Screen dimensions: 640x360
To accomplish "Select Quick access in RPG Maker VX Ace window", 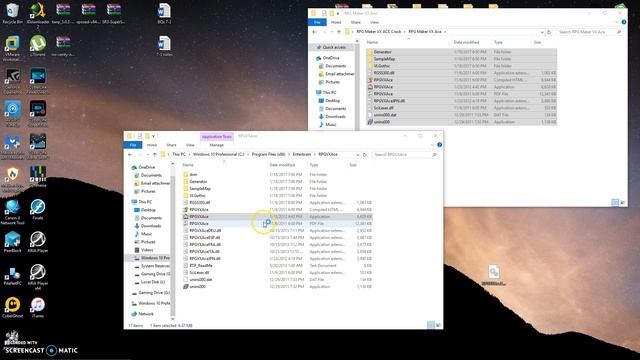I will pyautogui.click(x=334, y=47).
